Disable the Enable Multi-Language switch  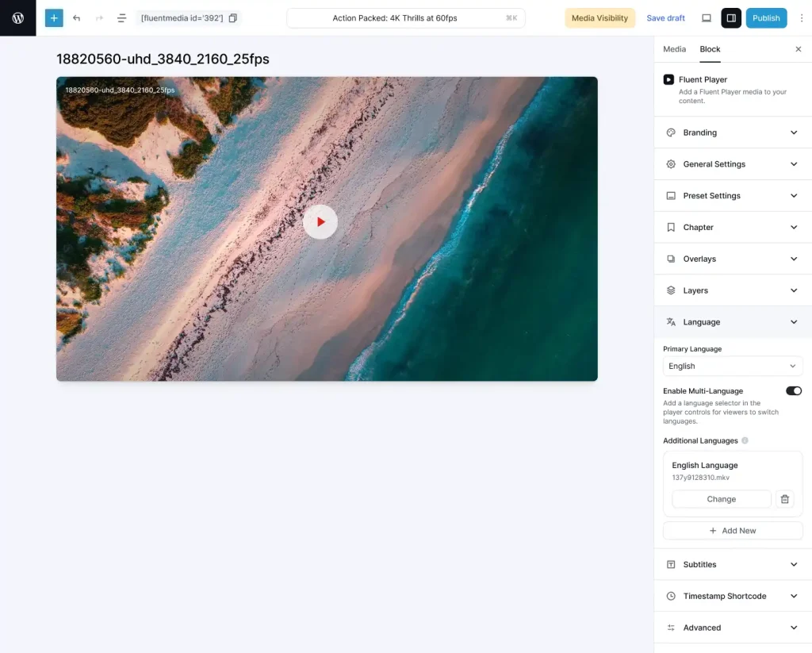(793, 391)
